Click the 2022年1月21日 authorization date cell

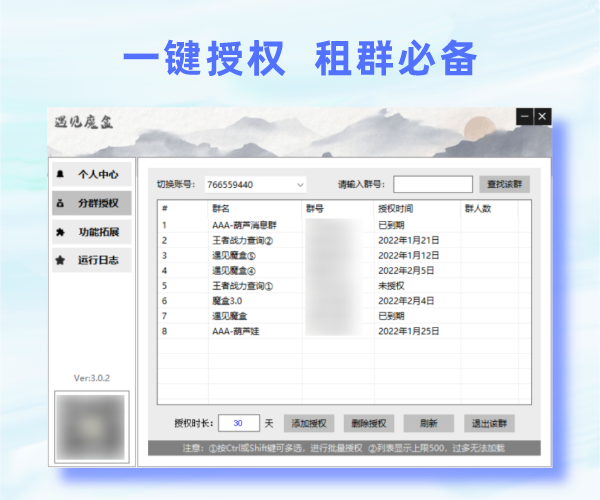409,240
